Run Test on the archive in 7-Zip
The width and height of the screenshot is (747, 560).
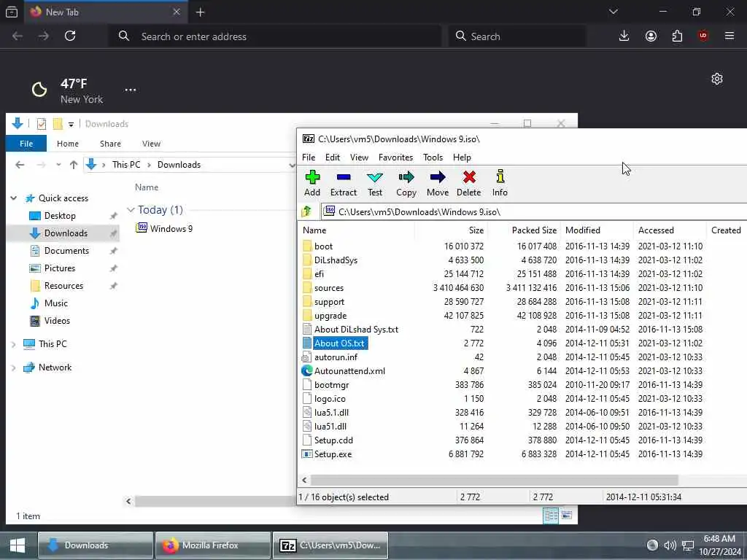point(375,183)
